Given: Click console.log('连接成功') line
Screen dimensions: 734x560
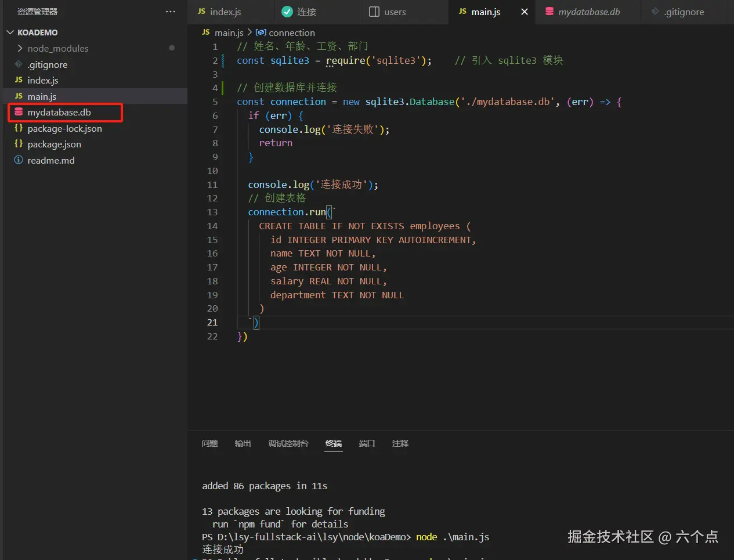Looking at the screenshot, I should (313, 185).
